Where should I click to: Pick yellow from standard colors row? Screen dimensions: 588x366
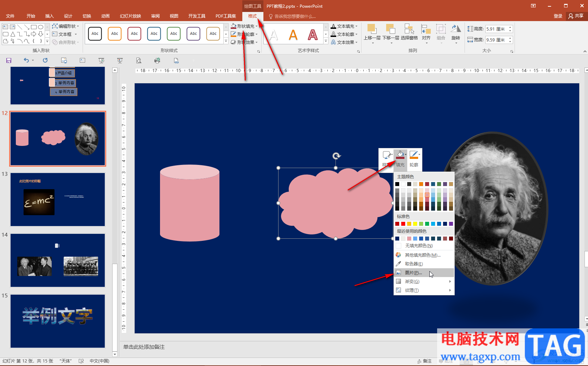(415, 224)
